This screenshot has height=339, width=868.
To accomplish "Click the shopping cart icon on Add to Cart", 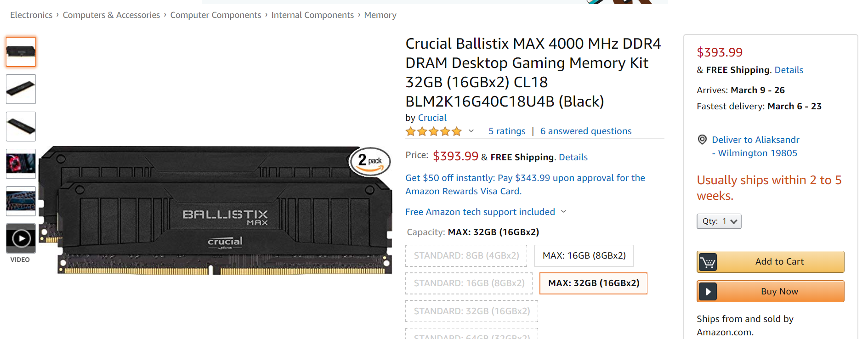I will tap(708, 262).
